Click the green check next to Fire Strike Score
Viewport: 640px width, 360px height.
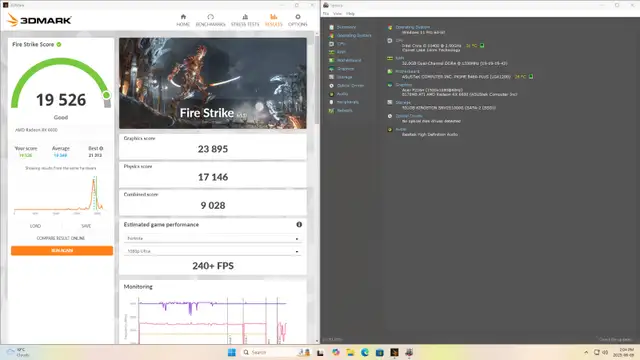(59, 44)
